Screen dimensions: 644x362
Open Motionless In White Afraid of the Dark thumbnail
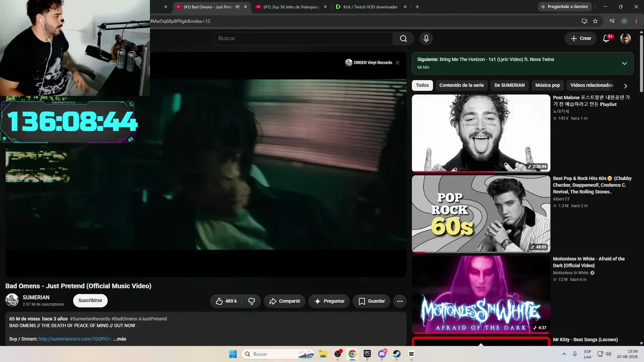click(x=481, y=295)
